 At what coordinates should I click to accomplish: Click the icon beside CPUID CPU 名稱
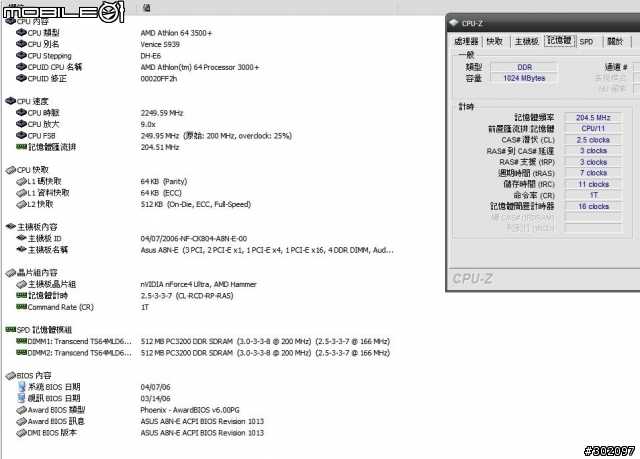pyautogui.click(x=21, y=67)
